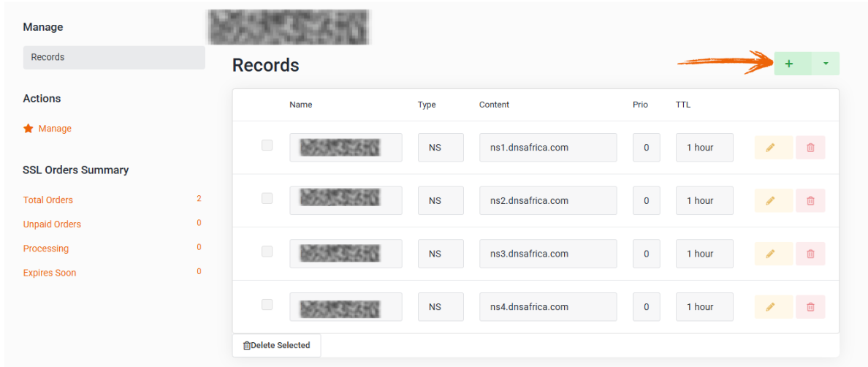The width and height of the screenshot is (868, 367).
Task: Delete the ns4.dnsafrica.com record via trash icon
Action: pos(810,306)
